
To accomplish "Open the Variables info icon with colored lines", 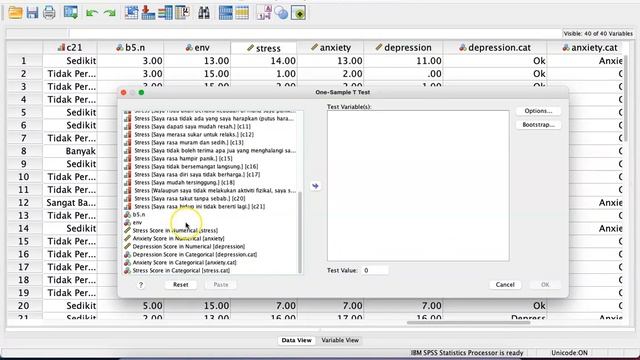I will point(165,13).
